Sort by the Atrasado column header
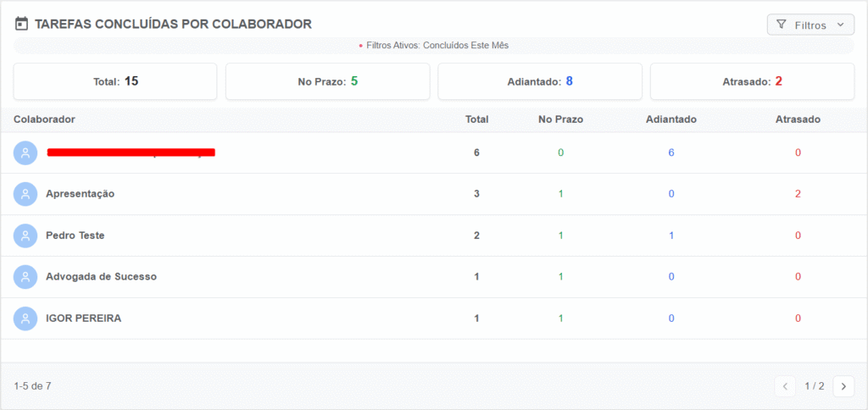Screen dimensions: 868x410 798,119
